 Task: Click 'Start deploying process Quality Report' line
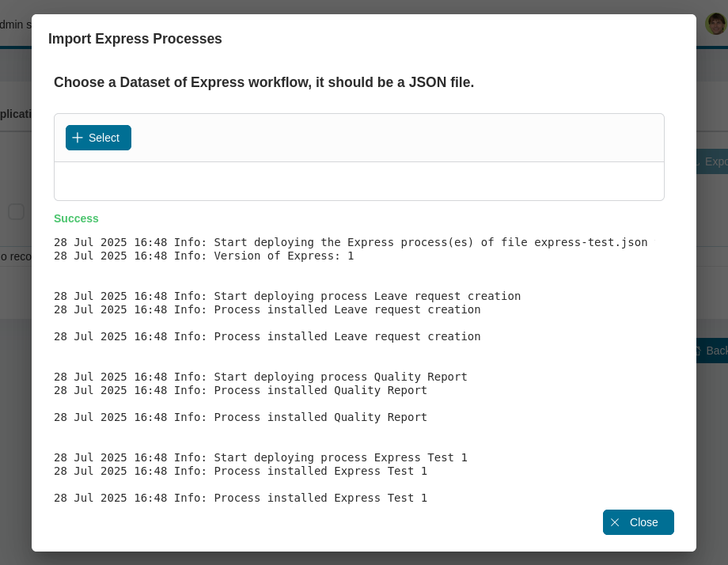tap(260, 377)
